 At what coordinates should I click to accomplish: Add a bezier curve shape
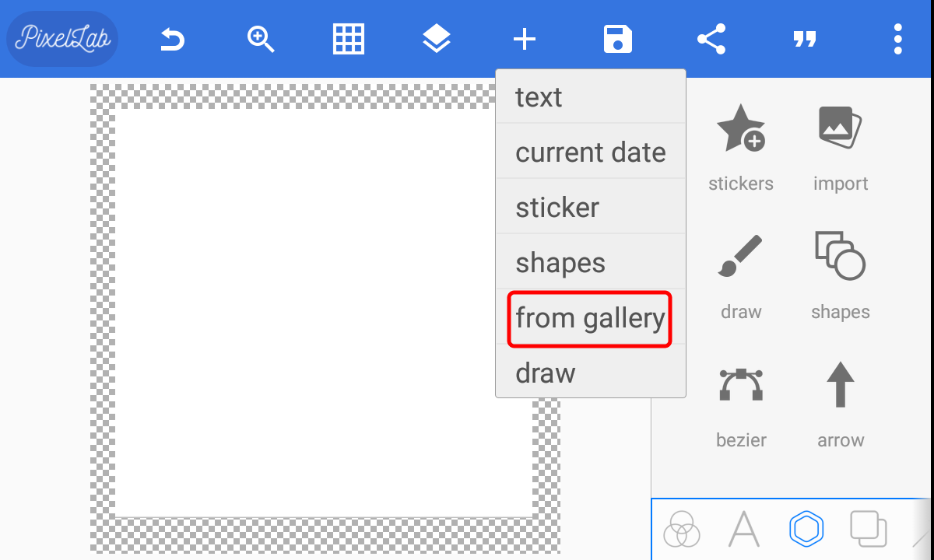pos(741,386)
